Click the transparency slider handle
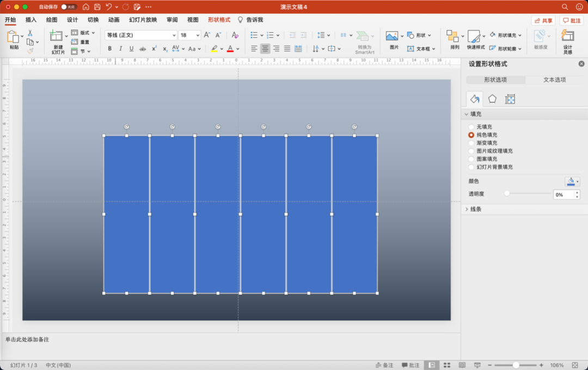Viewport: 588px width, 370px height. [507, 193]
